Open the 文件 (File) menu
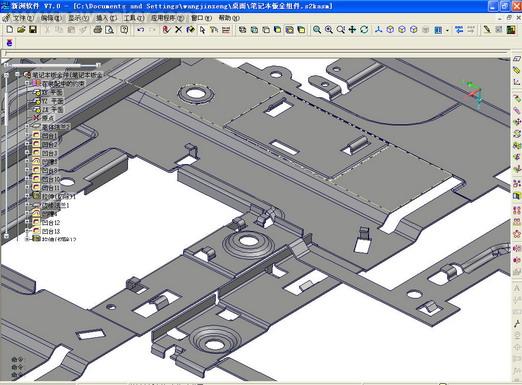This screenshot has height=385, width=522. click(23, 18)
